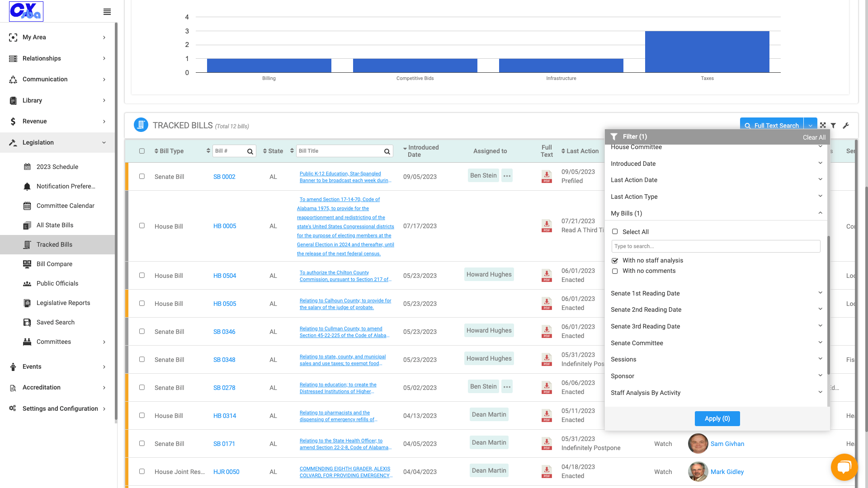Screen dimensions: 868x488
Task: Download PDF for HB 0005
Action: (x=547, y=226)
